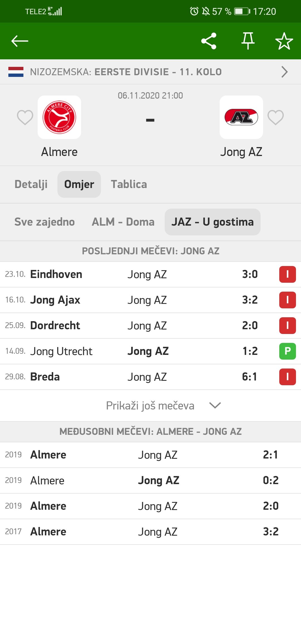Share this match via share icon
Image resolution: width=301 pixels, height=644 pixels.
(209, 41)
